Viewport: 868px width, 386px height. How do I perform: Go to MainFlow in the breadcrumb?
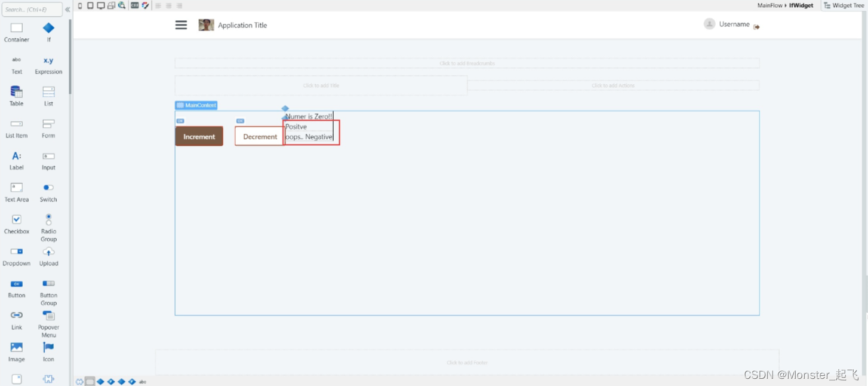(769, 5)
